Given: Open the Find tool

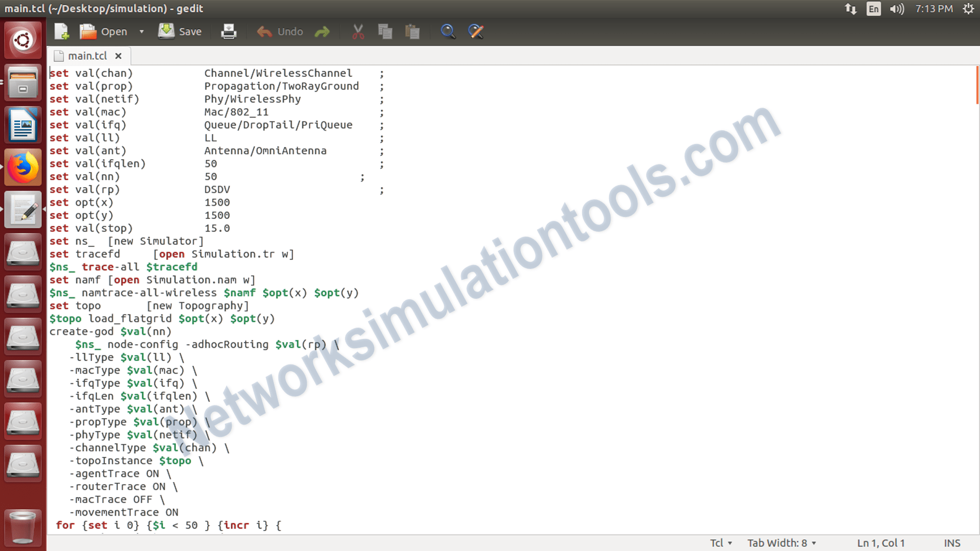Looking at the screenshot, I should pos(447,31).
